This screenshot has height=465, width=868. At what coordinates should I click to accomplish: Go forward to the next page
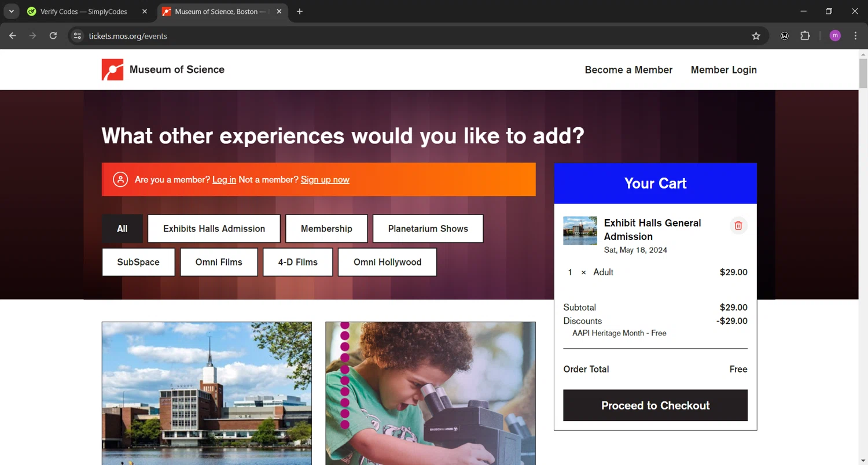click(x=33, y=36)
